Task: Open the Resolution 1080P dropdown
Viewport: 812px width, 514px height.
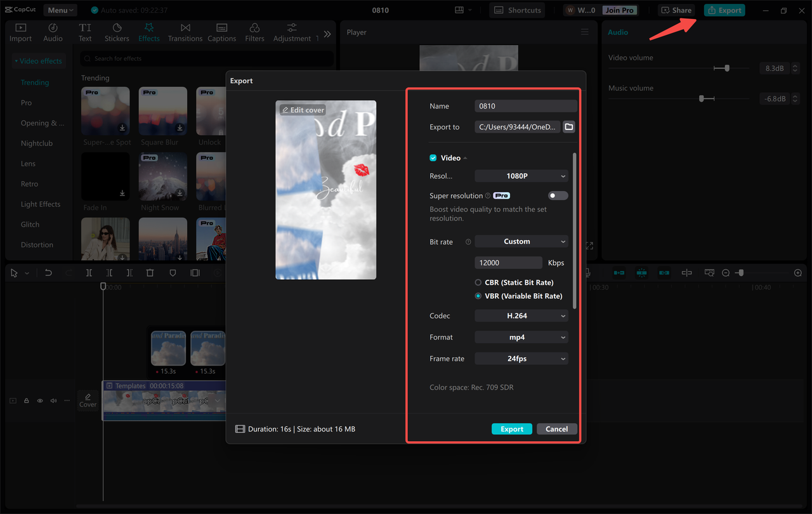Action: (x=521, y=176)
